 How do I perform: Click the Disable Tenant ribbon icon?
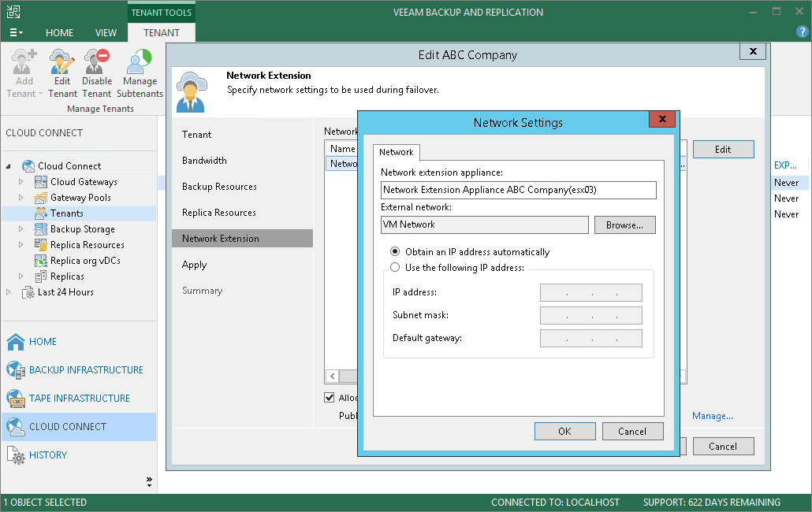click(97, 61)
